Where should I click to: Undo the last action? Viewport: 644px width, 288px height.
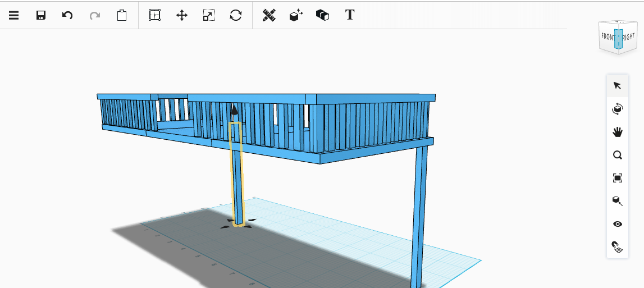point(67,16)
